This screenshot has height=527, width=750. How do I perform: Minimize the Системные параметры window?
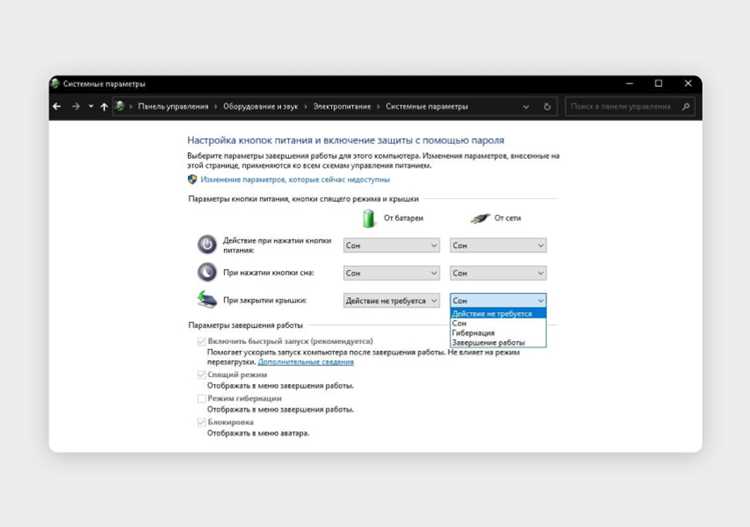629,83
